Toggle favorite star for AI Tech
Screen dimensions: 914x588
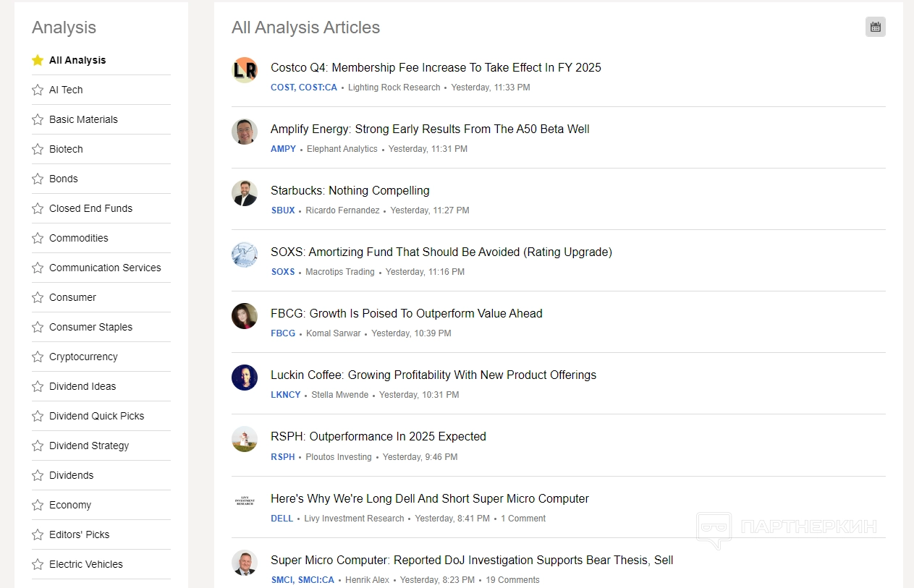pyautogui.click(x=38, y=90)
